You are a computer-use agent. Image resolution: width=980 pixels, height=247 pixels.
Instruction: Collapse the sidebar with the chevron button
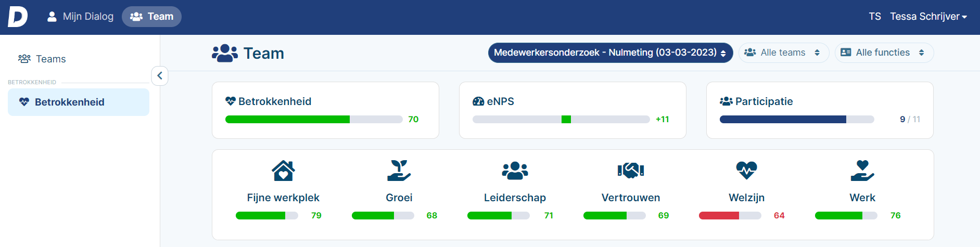point(160,76)
